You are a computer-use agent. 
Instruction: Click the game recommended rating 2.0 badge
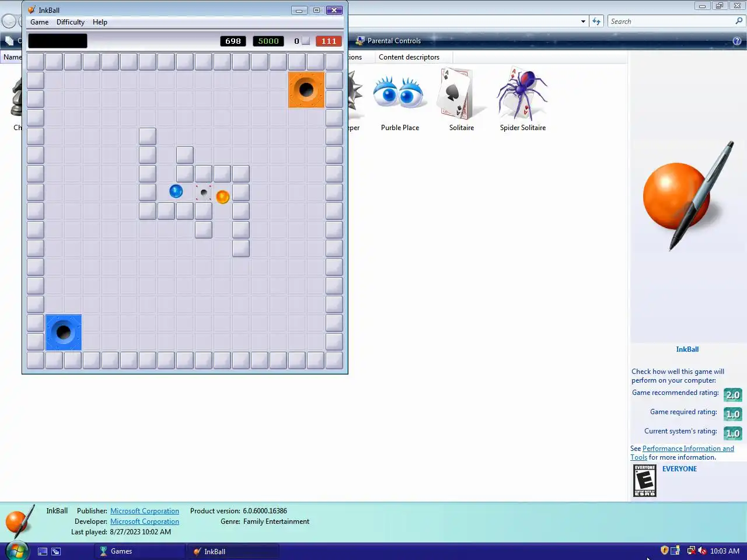pos(732,395)
